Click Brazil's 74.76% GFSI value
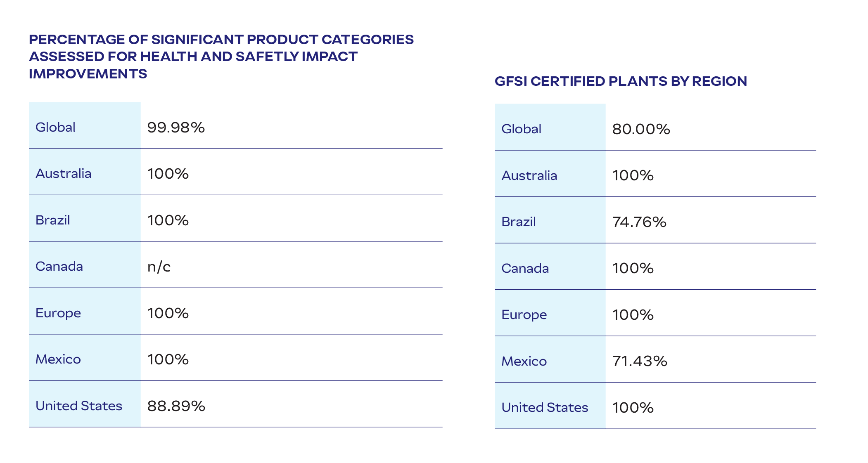Screen dimensions: 868x463 point(639,222)
